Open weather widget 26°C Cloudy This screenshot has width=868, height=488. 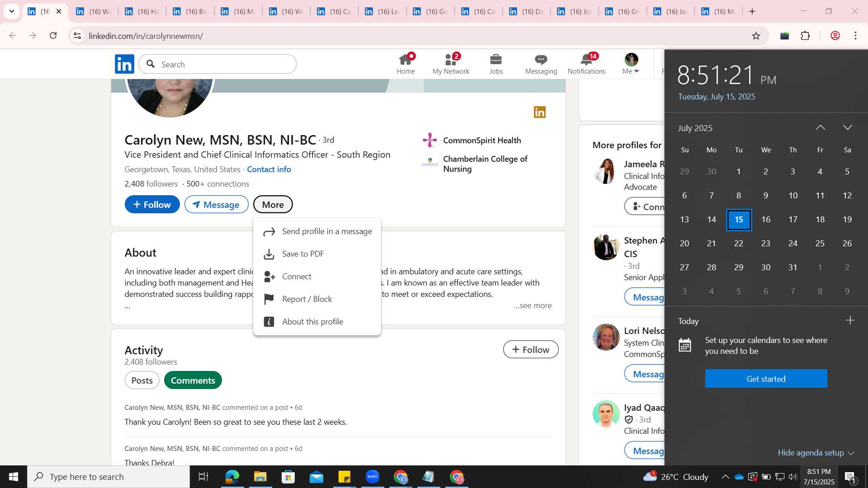click(676, 477)
